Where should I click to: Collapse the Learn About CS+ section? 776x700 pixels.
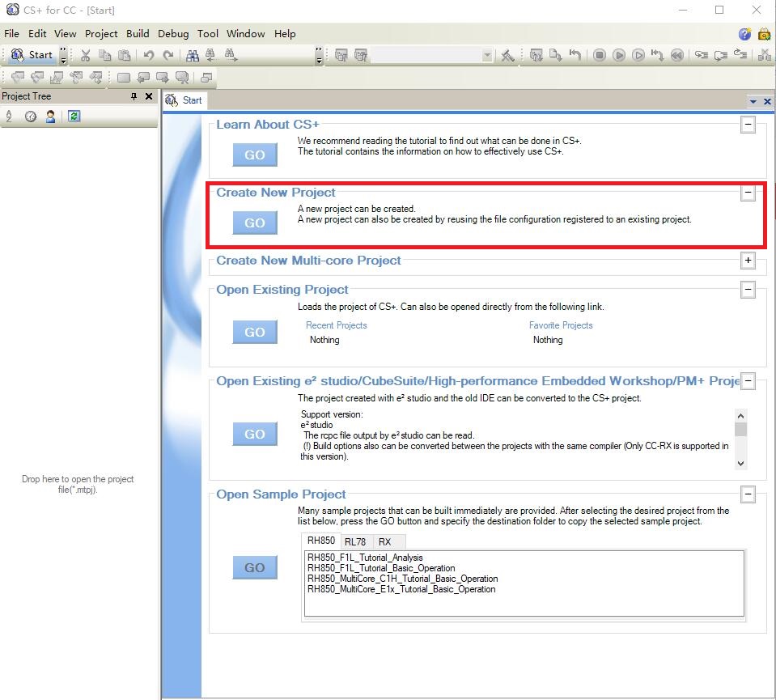(x=748, y=125)
